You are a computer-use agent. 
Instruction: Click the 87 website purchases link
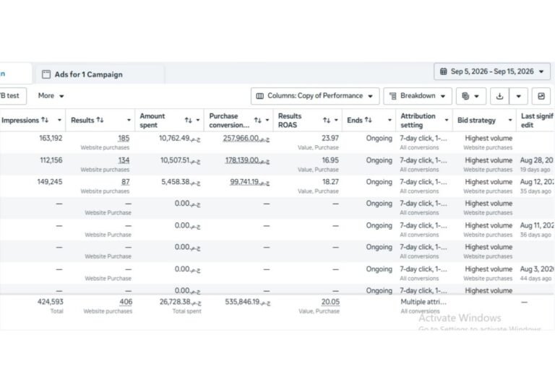click(x=125, y=182)
